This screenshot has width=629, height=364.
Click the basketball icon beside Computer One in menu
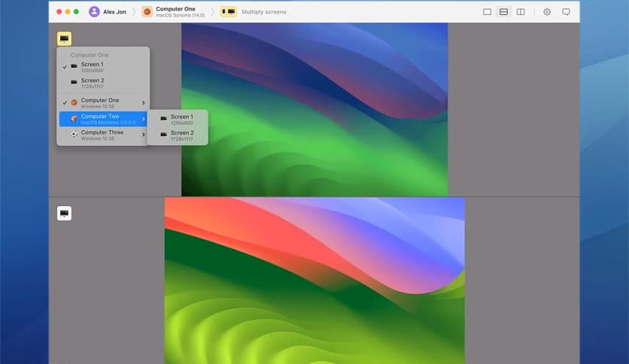pyautogui.click(x=74, y=102)
